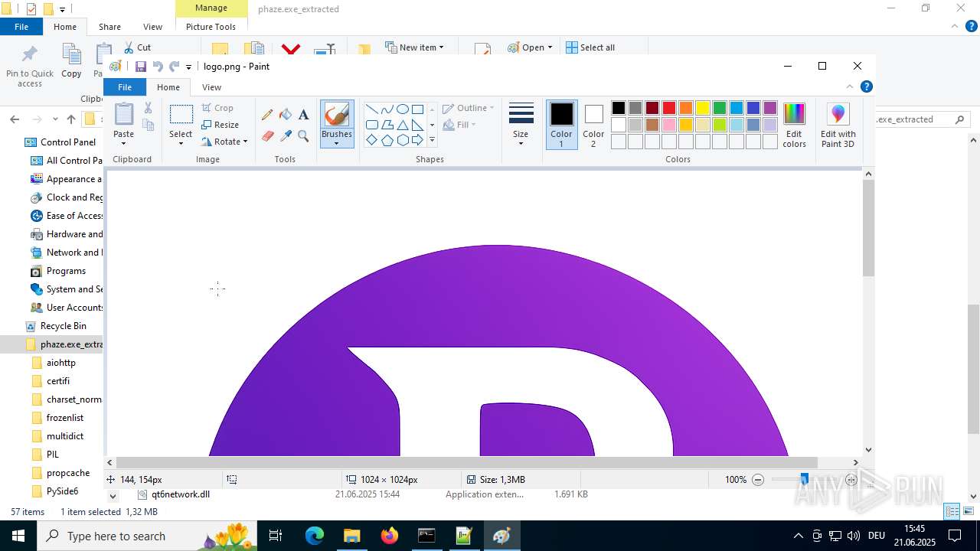This screenshot has height=551, width=980.
Task: Choose the Rectangle shape
Action: [417, 109]
